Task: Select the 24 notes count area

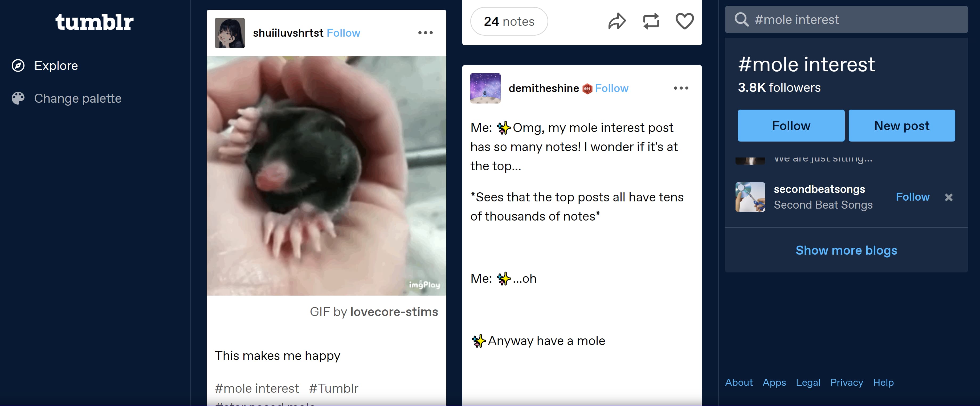Action: click(508, 20)
